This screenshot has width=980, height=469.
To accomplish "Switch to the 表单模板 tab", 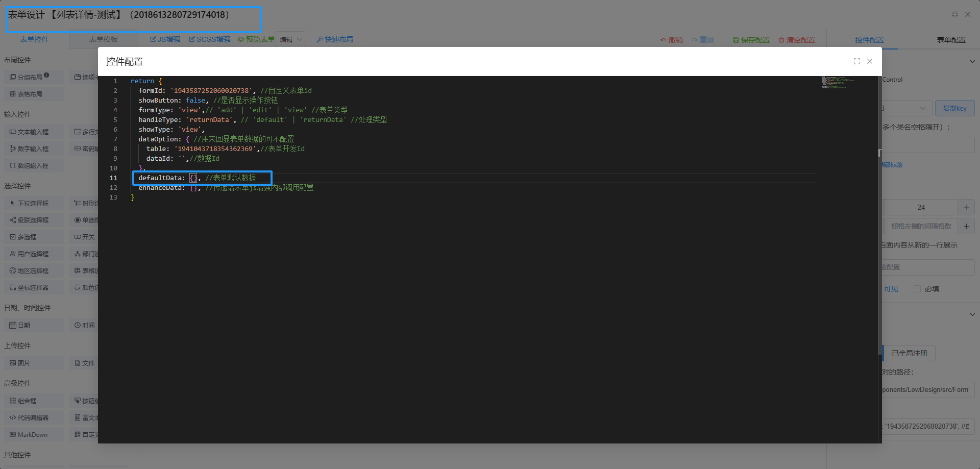I will [103, 39].
